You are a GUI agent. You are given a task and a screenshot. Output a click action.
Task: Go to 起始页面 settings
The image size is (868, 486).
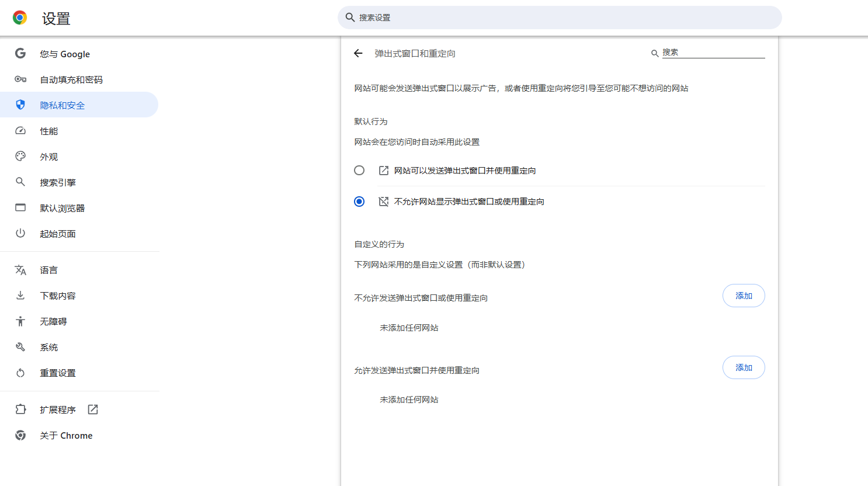coord(79,234)
